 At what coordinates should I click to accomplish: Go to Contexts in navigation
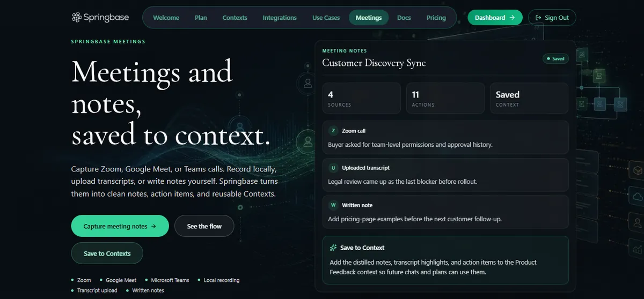(235, 18)
